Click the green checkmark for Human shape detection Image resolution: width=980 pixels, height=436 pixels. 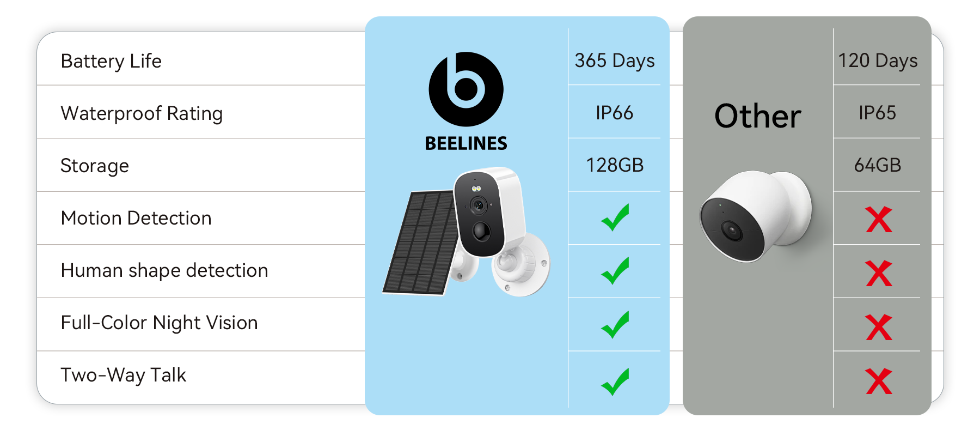[615, 271]
